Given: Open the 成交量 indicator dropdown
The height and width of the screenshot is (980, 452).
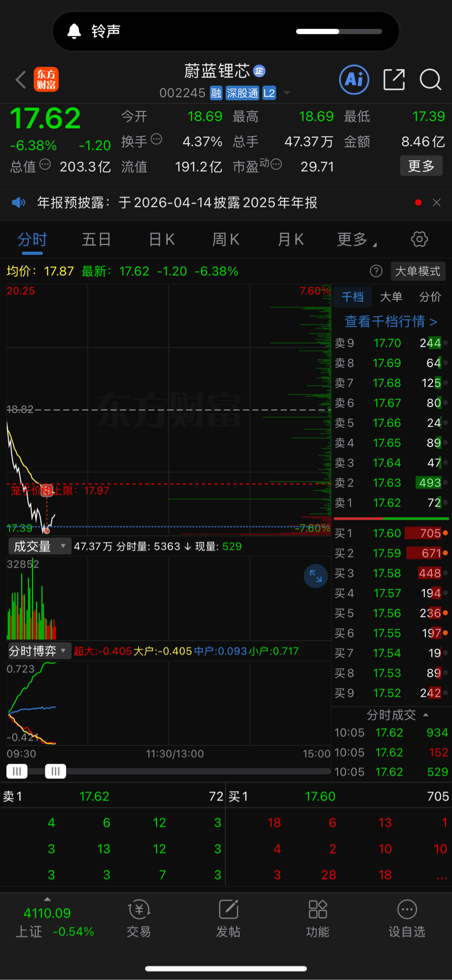Looking at the screenshot, I should [x=39, y=546].
